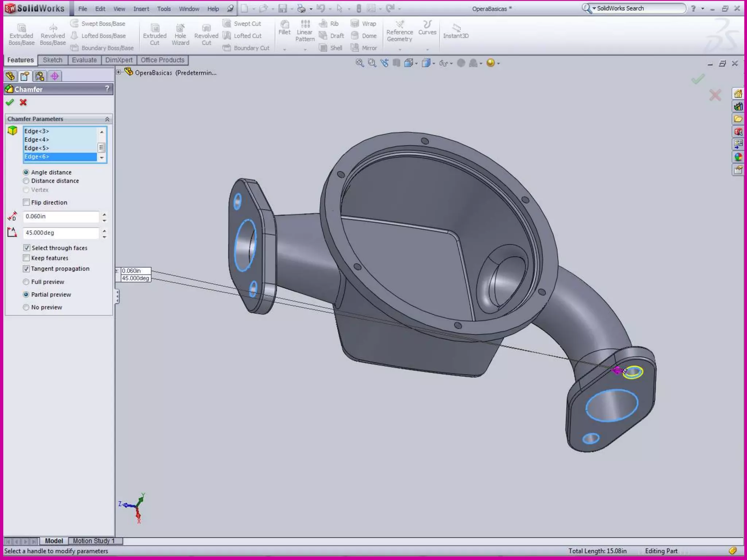Image resolution: width=747 pixels, height=560 pixels.
Task: Open the ConfigurationManager panel tab icon
Action: tap(40, 76)
